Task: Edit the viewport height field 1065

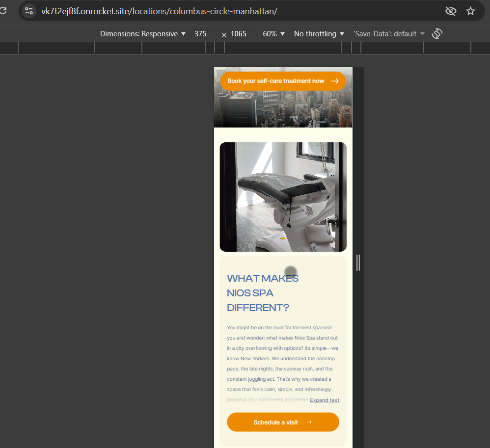Action: [x=239, y=34]
